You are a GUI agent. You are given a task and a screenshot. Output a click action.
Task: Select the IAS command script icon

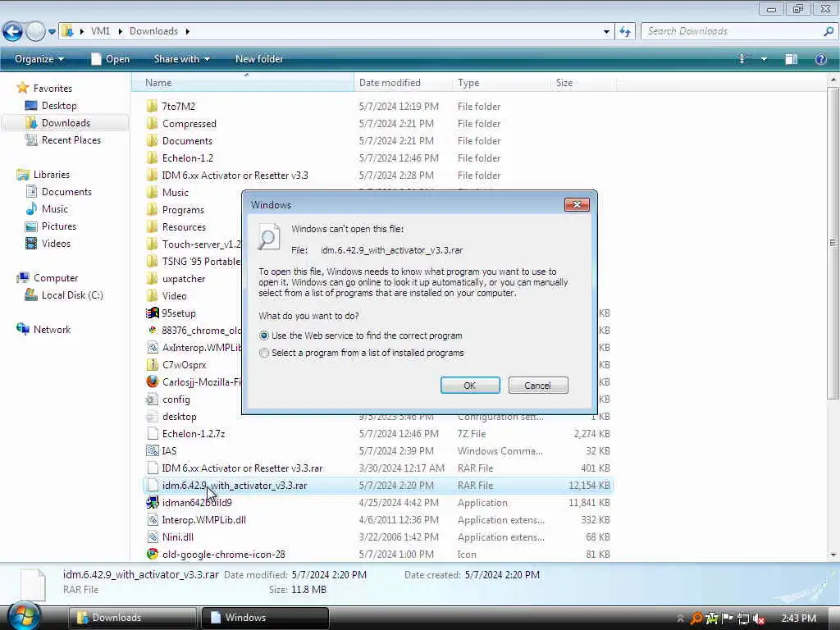(152, 450)
